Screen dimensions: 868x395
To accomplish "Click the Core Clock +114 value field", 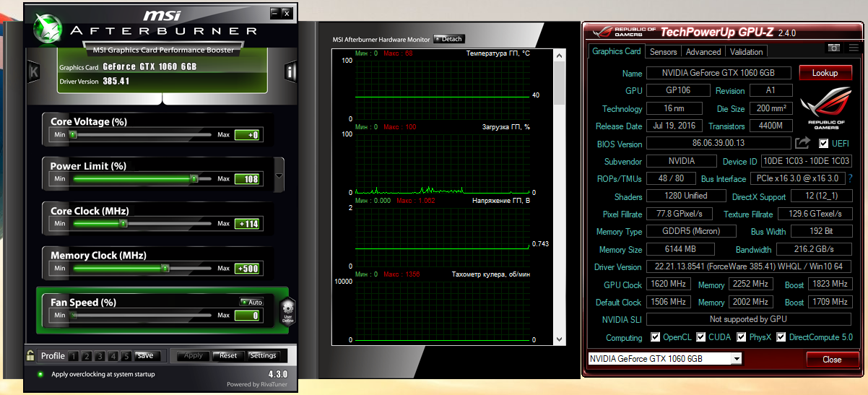I will point(247,224).
